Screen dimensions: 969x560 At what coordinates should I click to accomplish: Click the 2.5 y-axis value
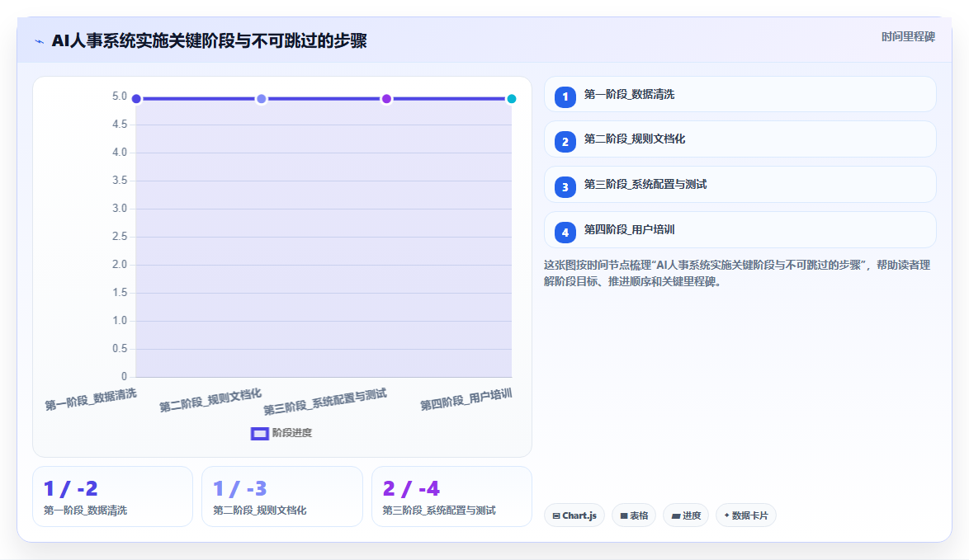pos(120,237)
